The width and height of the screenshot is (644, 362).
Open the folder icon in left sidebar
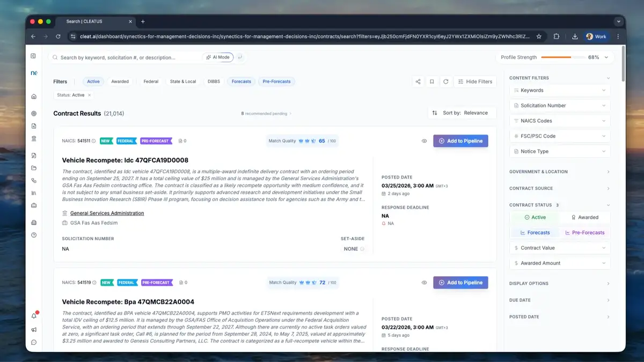34,168
